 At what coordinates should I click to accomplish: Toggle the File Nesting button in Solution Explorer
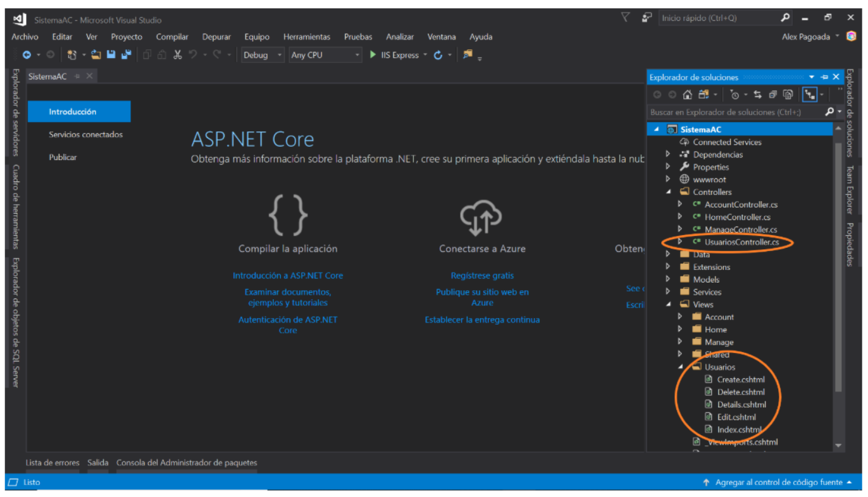click(x=810, y=95)
